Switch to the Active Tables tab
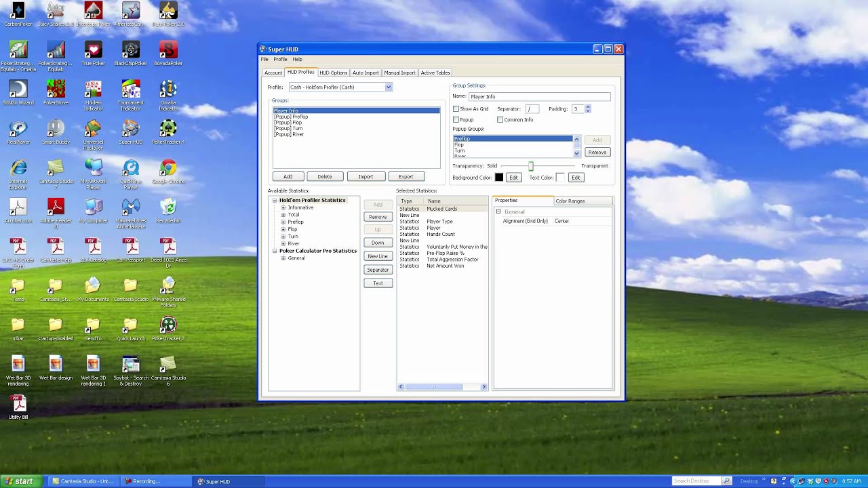 (435, 73)
